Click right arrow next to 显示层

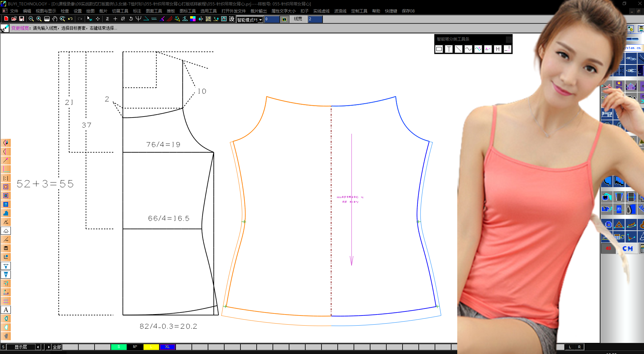[49, 347]
